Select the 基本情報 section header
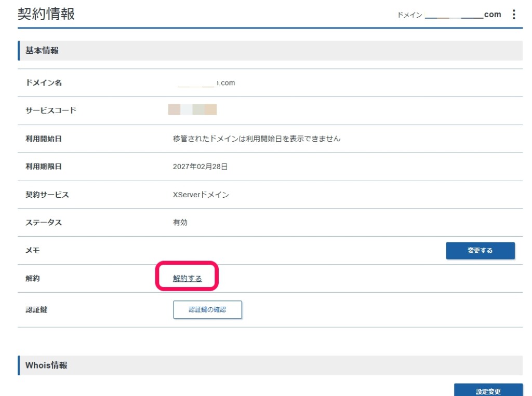This screenshot has width=532, height=396. coord(35,50)
